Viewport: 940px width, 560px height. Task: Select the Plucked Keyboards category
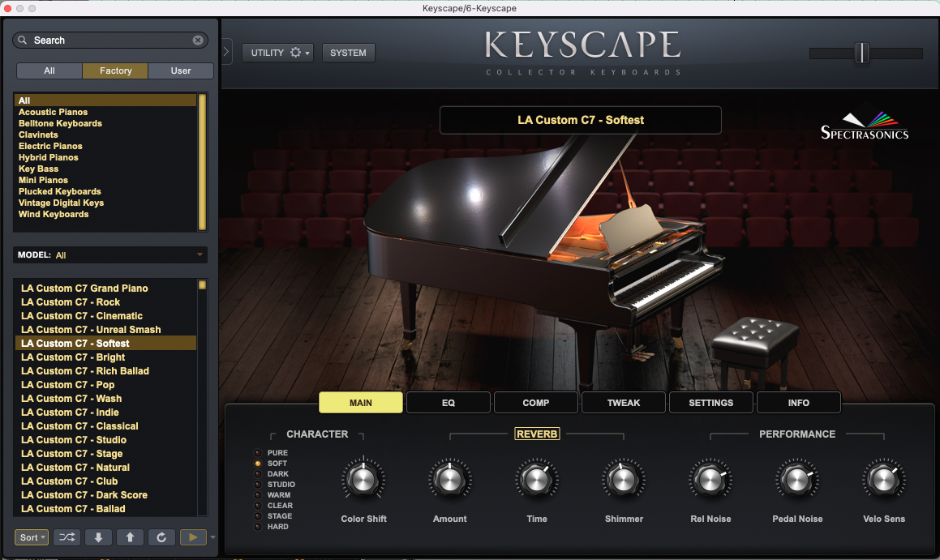pyautogui.click(x=59, y=191)
